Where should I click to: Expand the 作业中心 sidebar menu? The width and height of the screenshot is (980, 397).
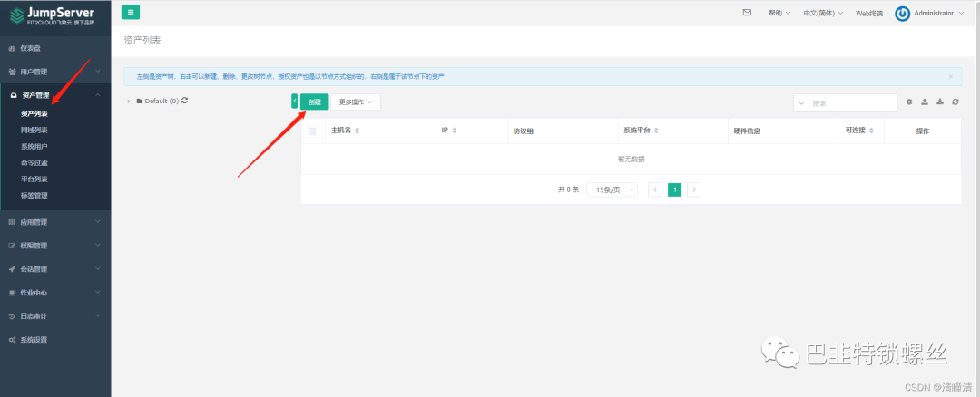55,293
